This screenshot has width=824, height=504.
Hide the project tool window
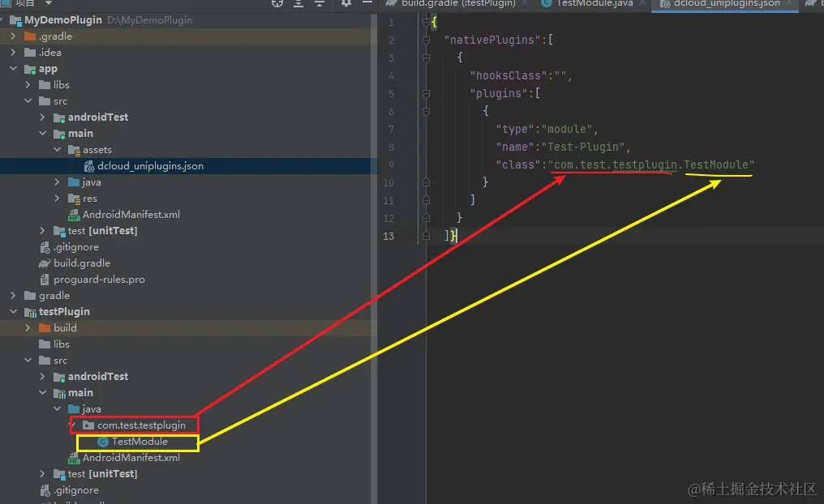tap(367, 3)
